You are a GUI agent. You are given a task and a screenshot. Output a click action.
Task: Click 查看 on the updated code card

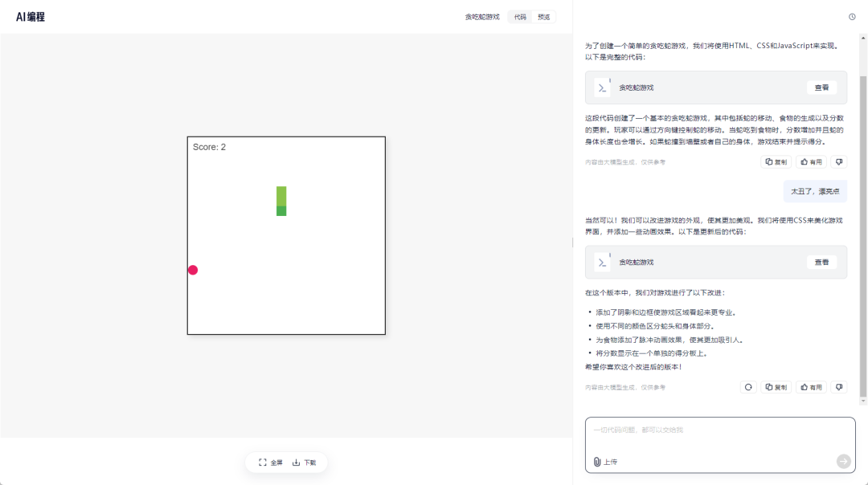(821, 262)
